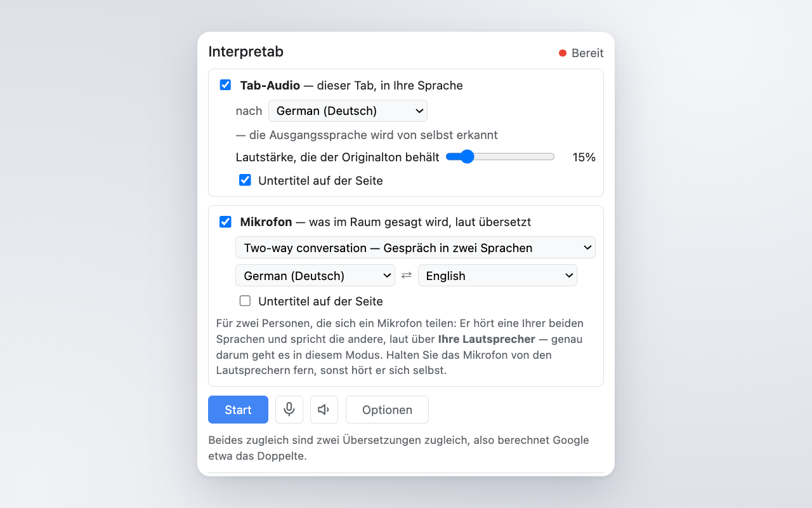This screenshot has width=812, height=508.
Task: Uncheck the Mikrofon checkbox
Action: (x=225, y=222)
